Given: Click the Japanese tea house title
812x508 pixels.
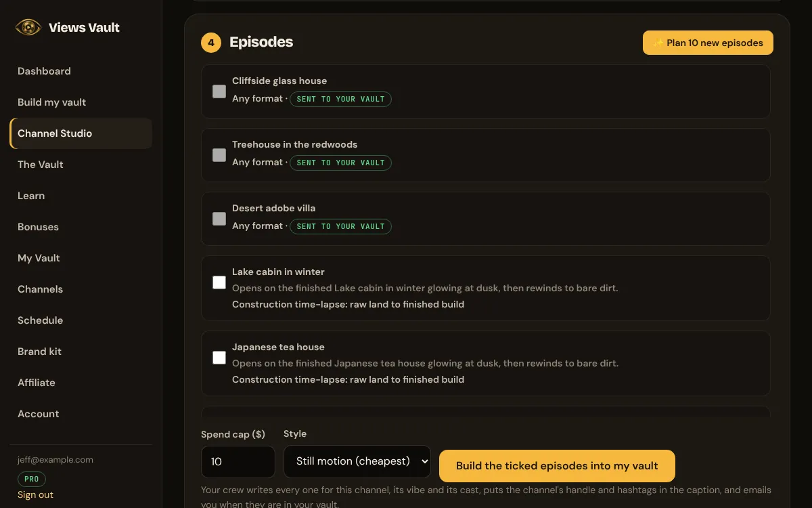Looking at the screenshot, I should tap(278, 347).
